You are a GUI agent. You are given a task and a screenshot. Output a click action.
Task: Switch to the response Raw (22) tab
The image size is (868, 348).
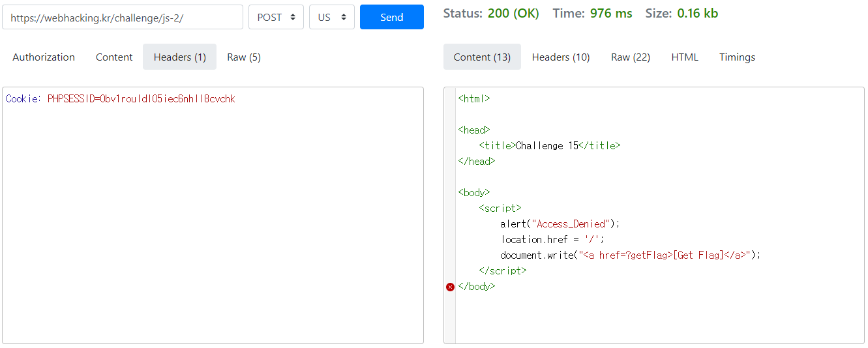point(631,57)
